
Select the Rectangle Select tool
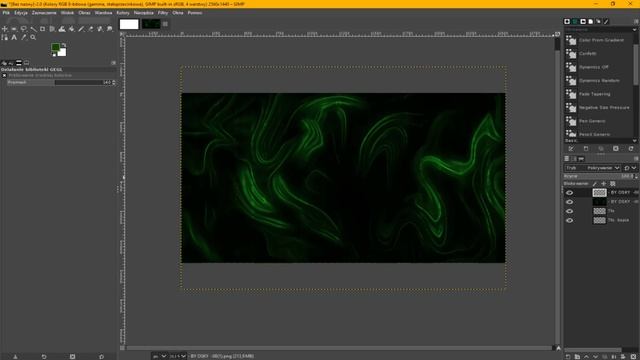14,29
